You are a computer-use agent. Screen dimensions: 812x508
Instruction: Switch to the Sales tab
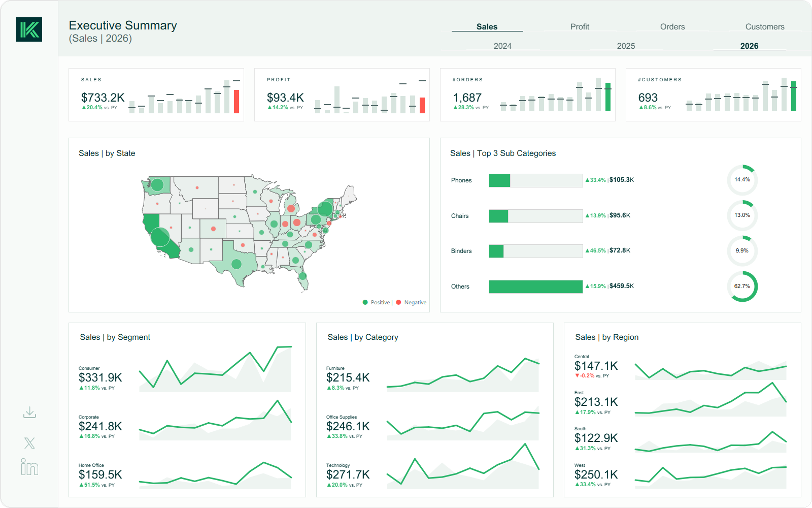pyautogui.click(x=487, y=27)
